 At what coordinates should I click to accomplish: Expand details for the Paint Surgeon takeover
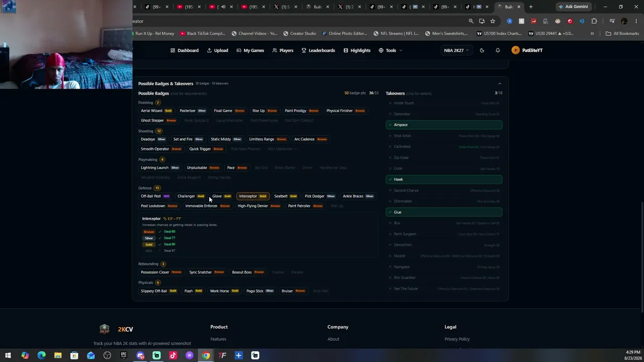coord(444,234)
